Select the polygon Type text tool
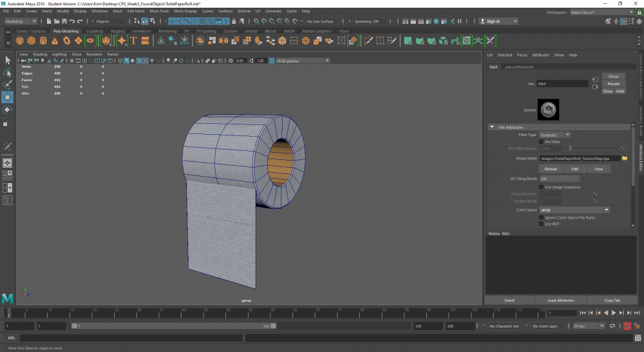644x352 pixels. pos(133,41)
